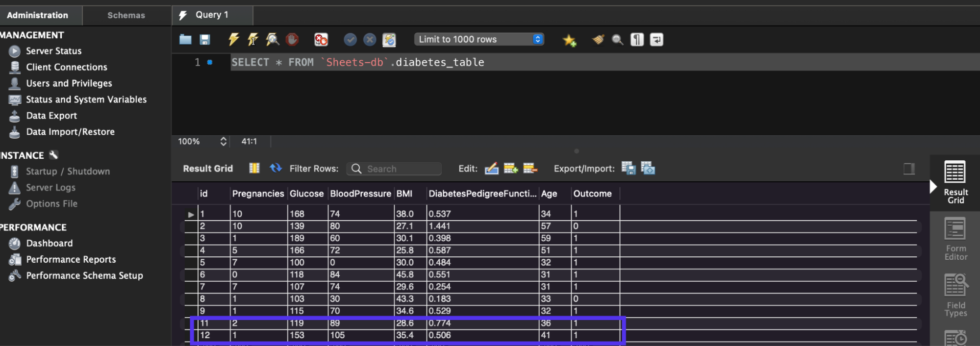Collapse the result side panel arrow
Viewport: 980px width, 346px height.
click(x=933, y=187)
